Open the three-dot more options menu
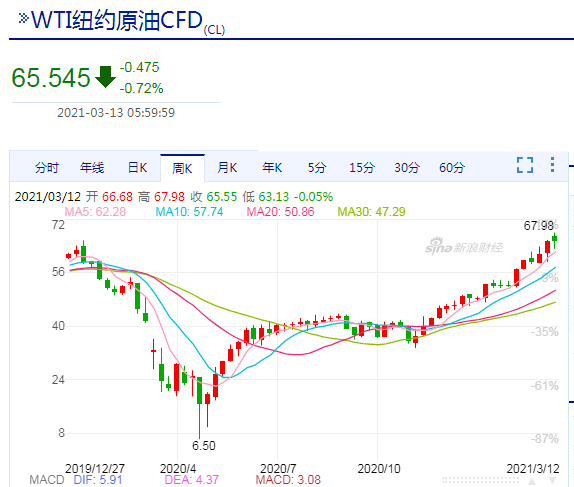 tap(552, 165)
